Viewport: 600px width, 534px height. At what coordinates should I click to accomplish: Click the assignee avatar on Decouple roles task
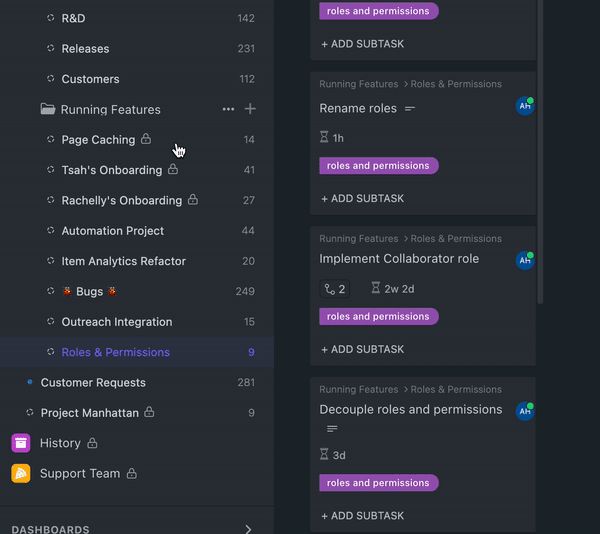[524, 411]
